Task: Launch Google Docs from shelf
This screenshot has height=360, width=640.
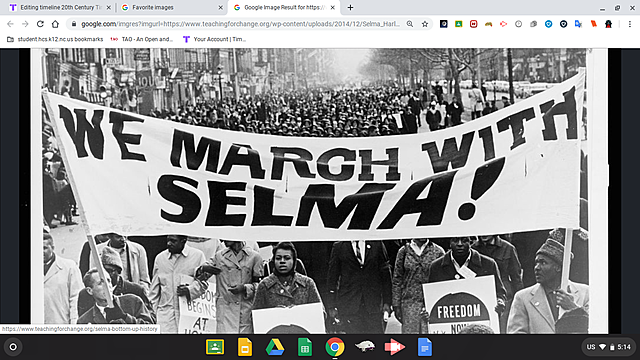Action: coord(425,347)
